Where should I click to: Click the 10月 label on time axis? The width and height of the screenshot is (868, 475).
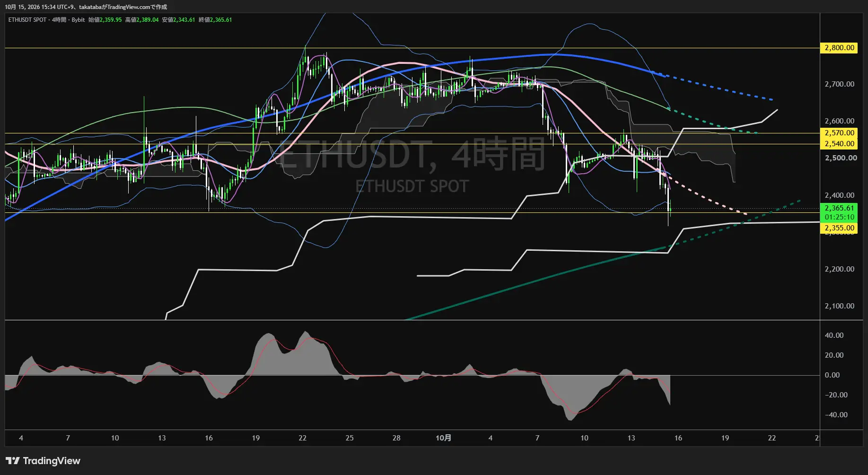click(443, 438)
